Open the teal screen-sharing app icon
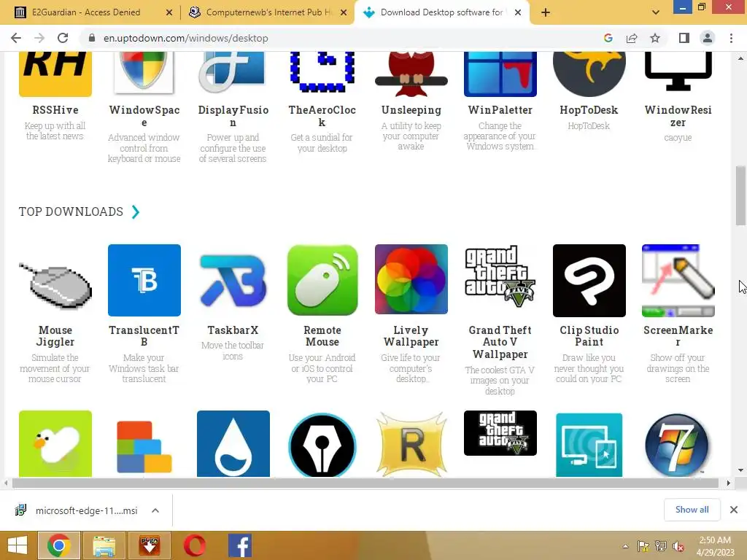Viewport: 747px width, 560px height. (x=589, y=445)
